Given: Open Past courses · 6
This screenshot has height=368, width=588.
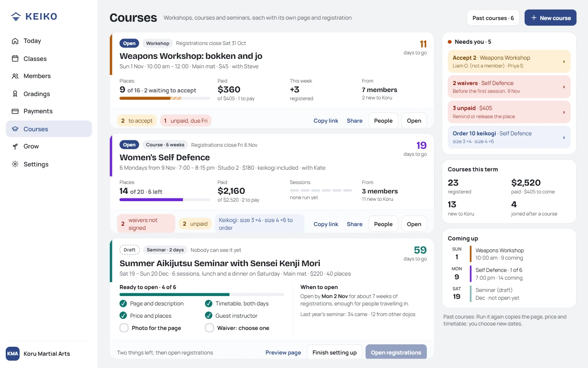Looking at the screenshot, I should 493,18.
